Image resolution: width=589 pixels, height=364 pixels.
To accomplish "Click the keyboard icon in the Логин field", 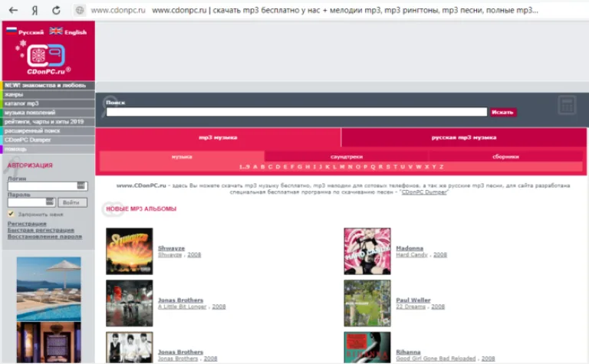I will (81, 185).
